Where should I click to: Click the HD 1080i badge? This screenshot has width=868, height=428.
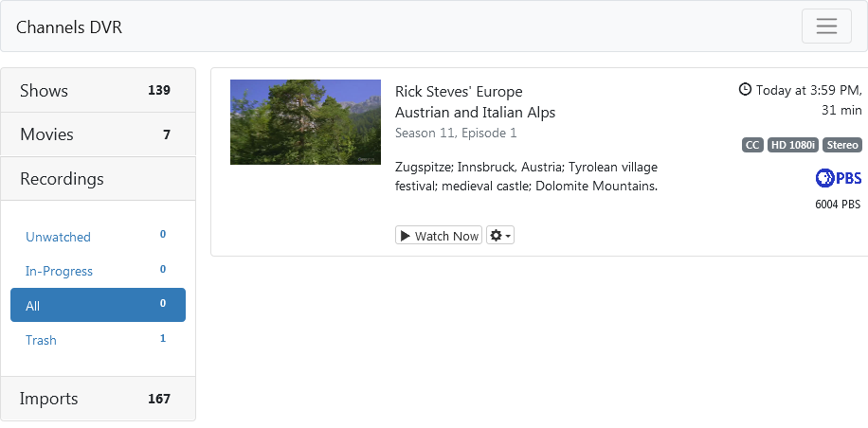coord(792,145)
